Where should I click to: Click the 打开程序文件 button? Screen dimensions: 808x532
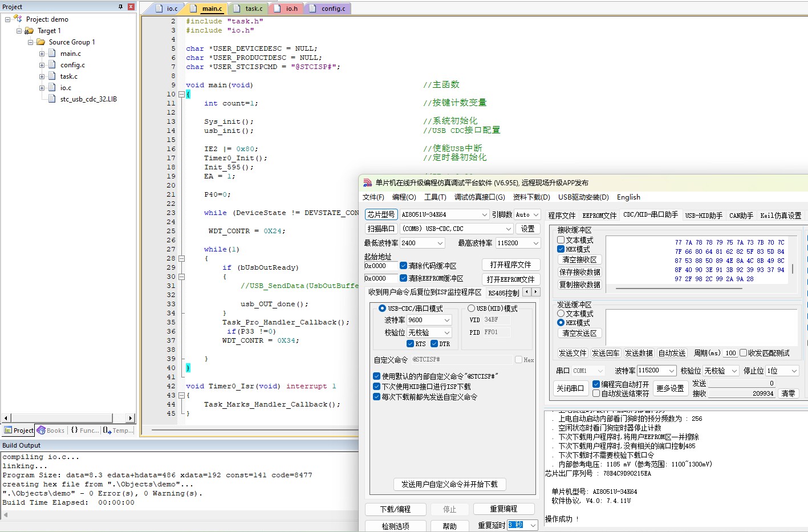coord(511,265)
